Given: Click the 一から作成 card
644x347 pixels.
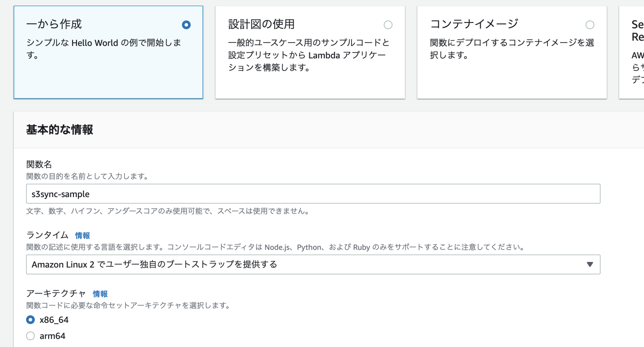Looking at the screenshot, I should tap(108, 52).
